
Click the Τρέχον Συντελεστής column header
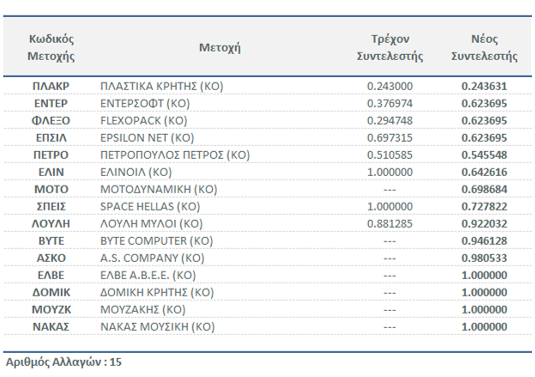pos(390,47)
